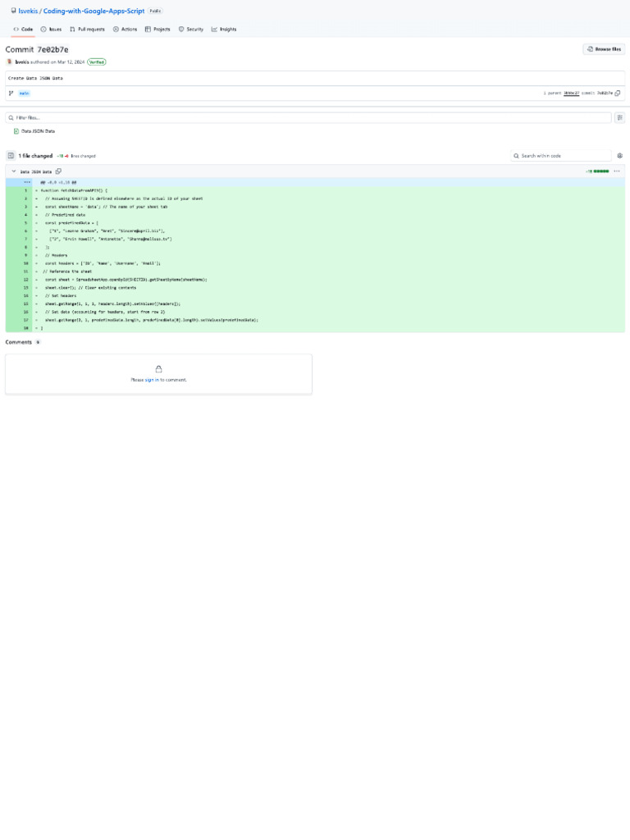This screenshot has height=840, width=630.
Task: Open the diff view settings gear
Action: [x=620, y=156]
